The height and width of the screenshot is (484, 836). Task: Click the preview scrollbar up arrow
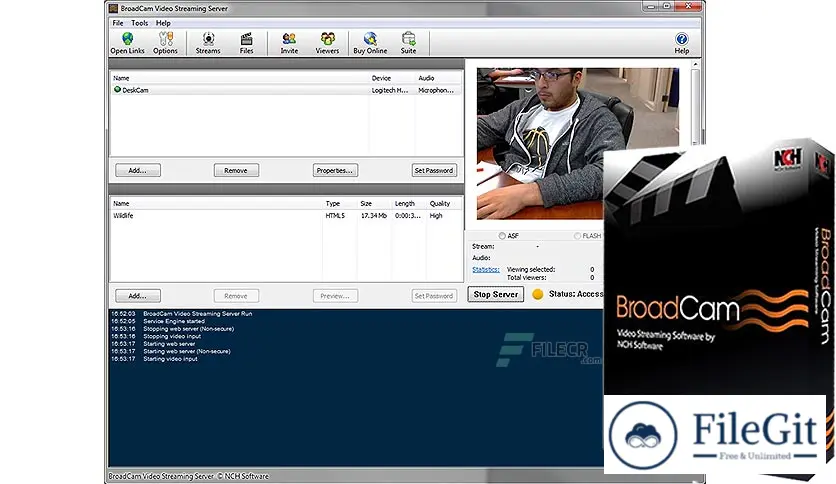[x=695, y=64]
